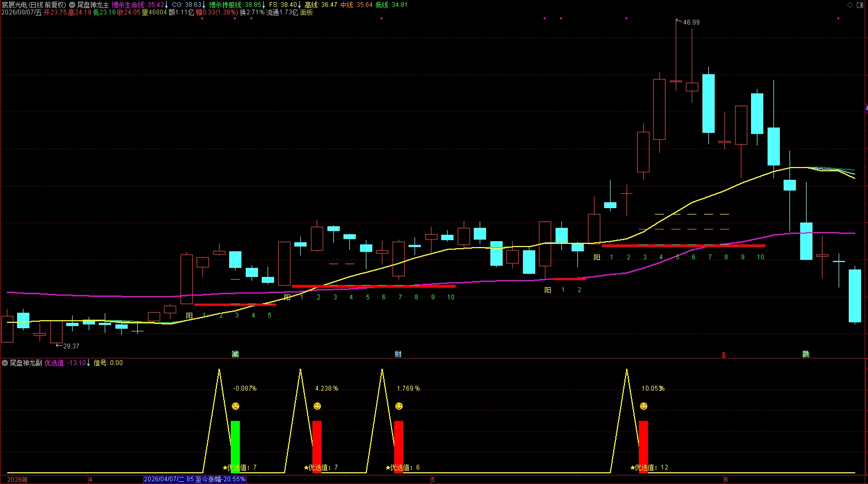The width and height of the screenshot is (868, 484).
Task: Click the stock name 宸展光电(日线.前复权)
Action: [34, 5]
